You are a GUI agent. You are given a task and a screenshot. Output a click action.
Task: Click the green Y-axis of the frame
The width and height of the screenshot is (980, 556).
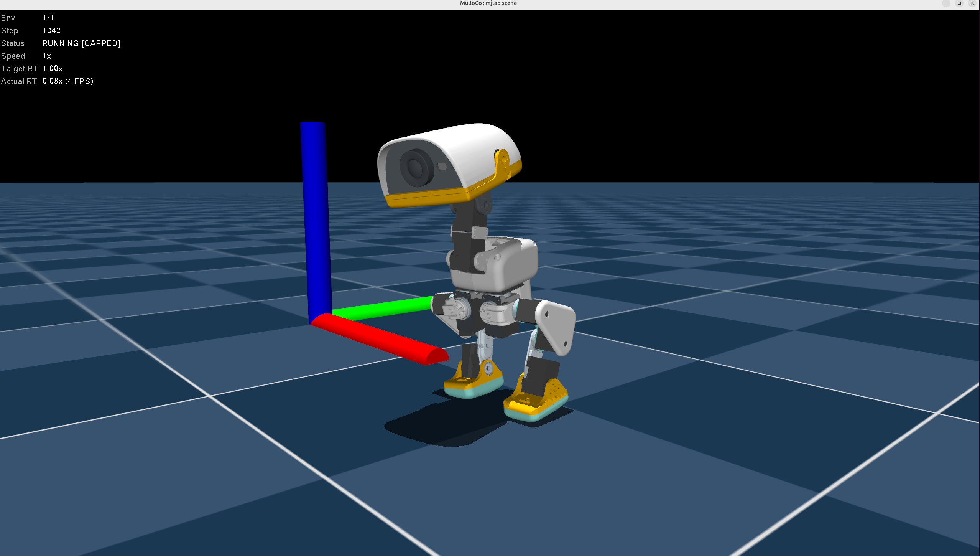pos(382,309)
